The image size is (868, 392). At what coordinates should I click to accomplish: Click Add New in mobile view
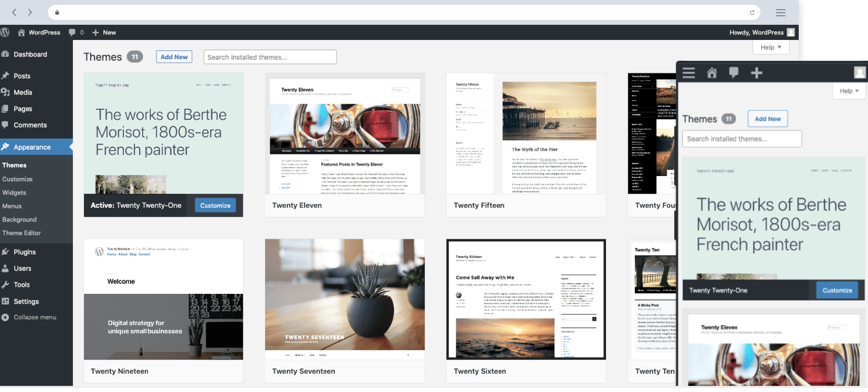[x=767, y=119]
